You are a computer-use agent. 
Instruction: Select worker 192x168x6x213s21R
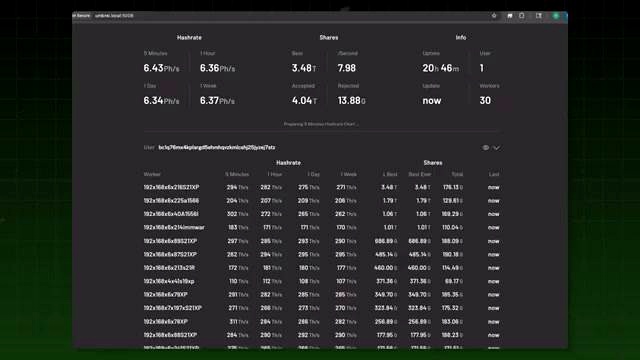tap(169, 268)
